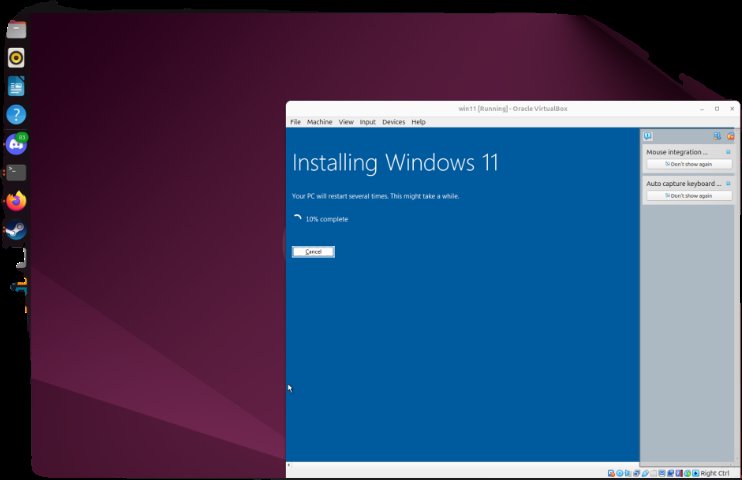
Task: Click the keyboard capture arrow indicator
Action: click(x=696, y=473)
